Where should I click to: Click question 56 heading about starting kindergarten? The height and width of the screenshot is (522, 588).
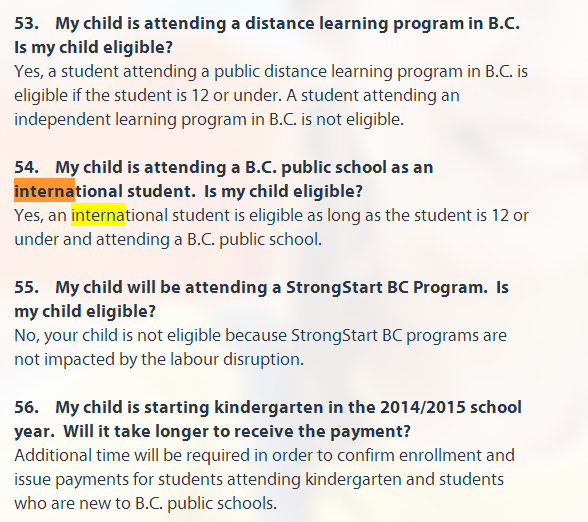(268, 407)
